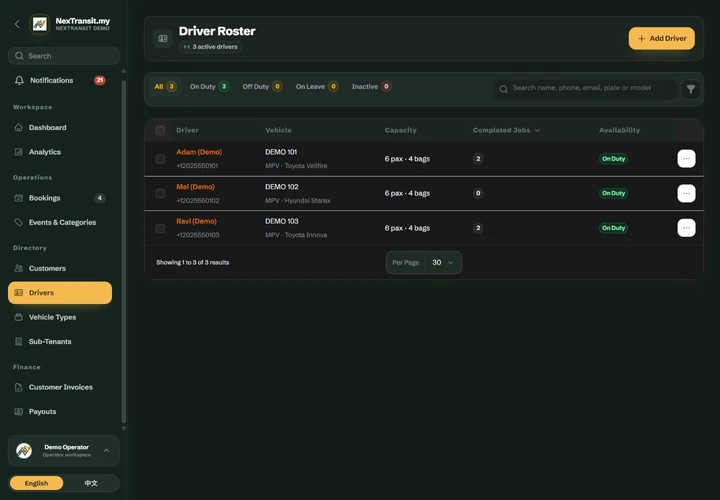Switch language to English

[x=36, y=483]
